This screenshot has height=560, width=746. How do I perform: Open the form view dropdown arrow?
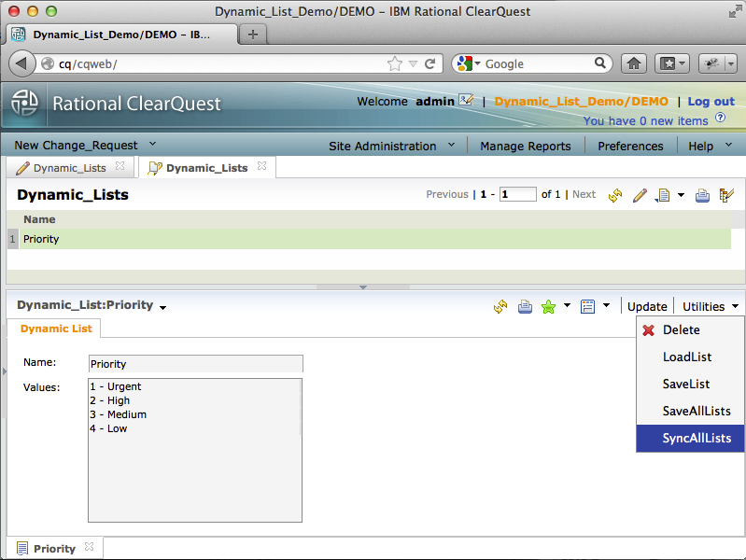point(607,305)
